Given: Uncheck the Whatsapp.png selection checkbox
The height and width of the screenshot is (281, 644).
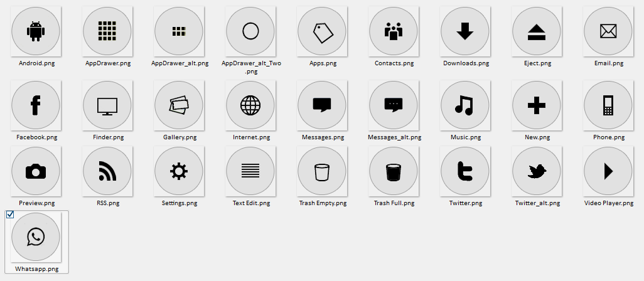Looking at the screenshot, I should tap(10, 215).
